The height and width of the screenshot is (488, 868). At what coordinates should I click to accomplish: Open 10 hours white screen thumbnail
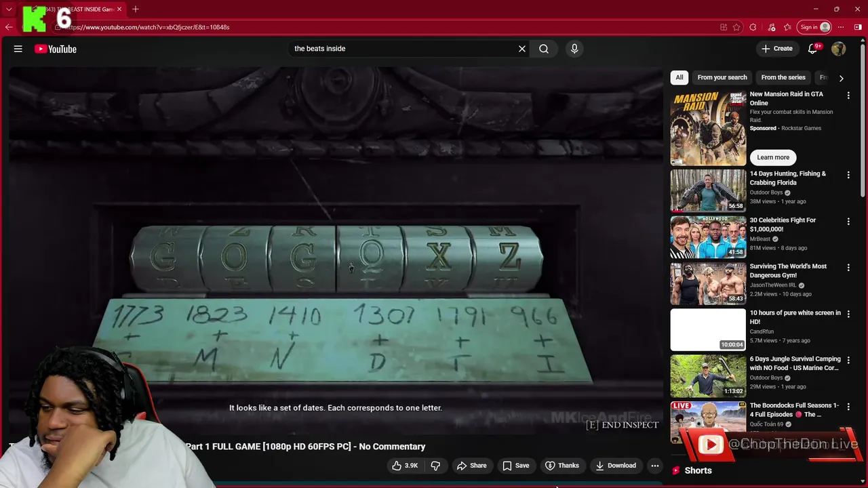pyautogui.click(x=708, y=329)
